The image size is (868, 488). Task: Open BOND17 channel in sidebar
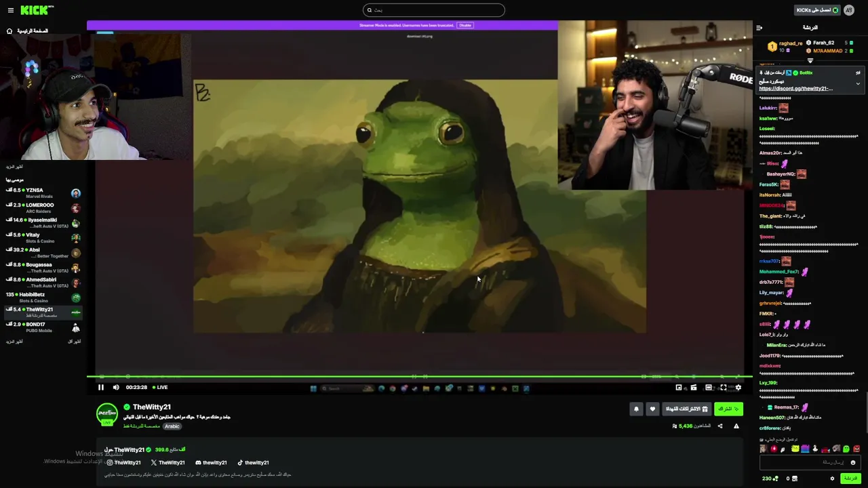coord(43,327)
